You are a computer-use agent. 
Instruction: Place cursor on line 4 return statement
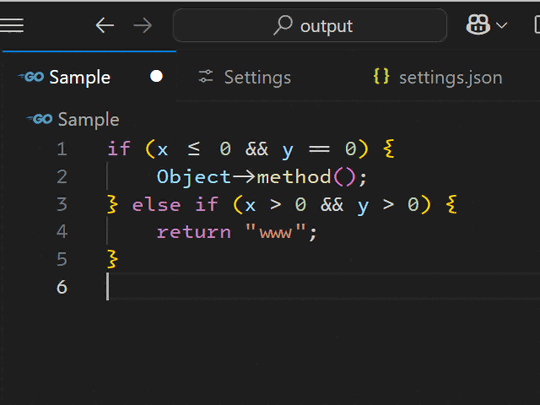(237, 232)
